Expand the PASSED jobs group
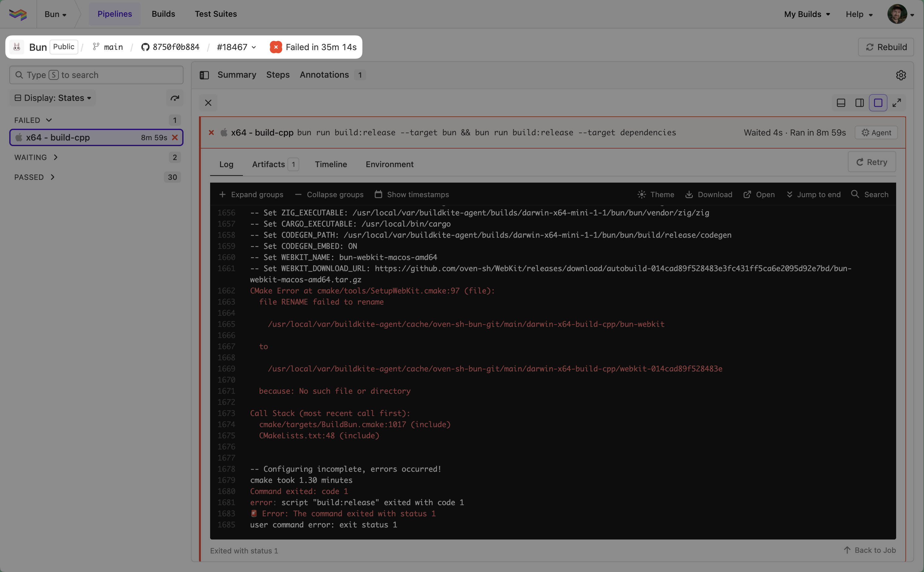Screen dimensions: 924x572 [35, 177]
